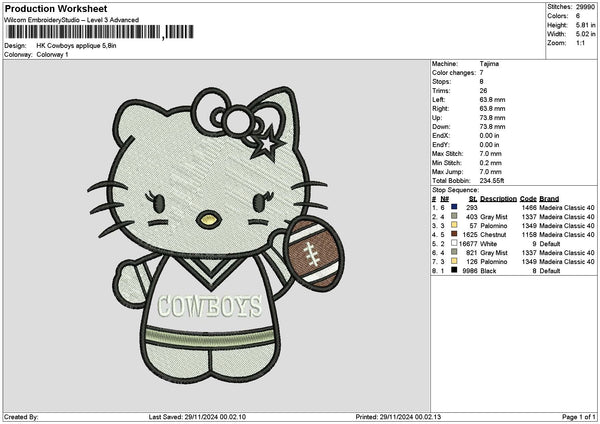Select the Gray Mist swatch in stop 2
The width and height of the screenshot is (600, 424).
454,216
